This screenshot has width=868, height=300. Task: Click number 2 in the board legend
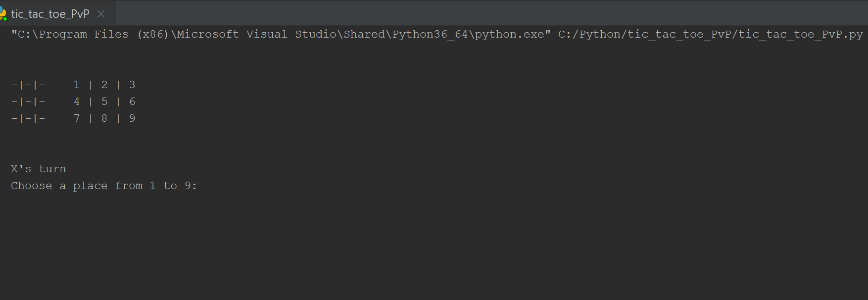tap(104, 85)
